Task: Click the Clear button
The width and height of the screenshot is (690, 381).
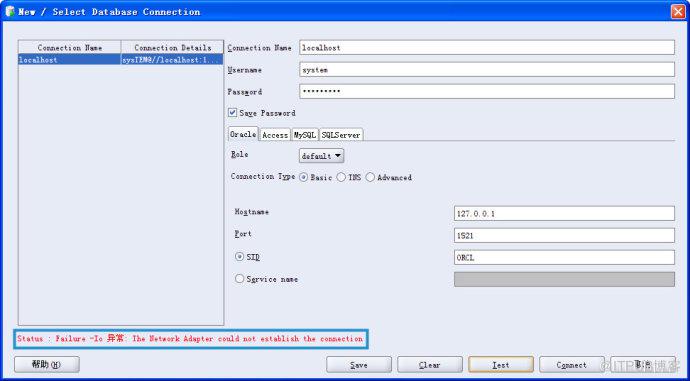Action: tap(430, 365)
